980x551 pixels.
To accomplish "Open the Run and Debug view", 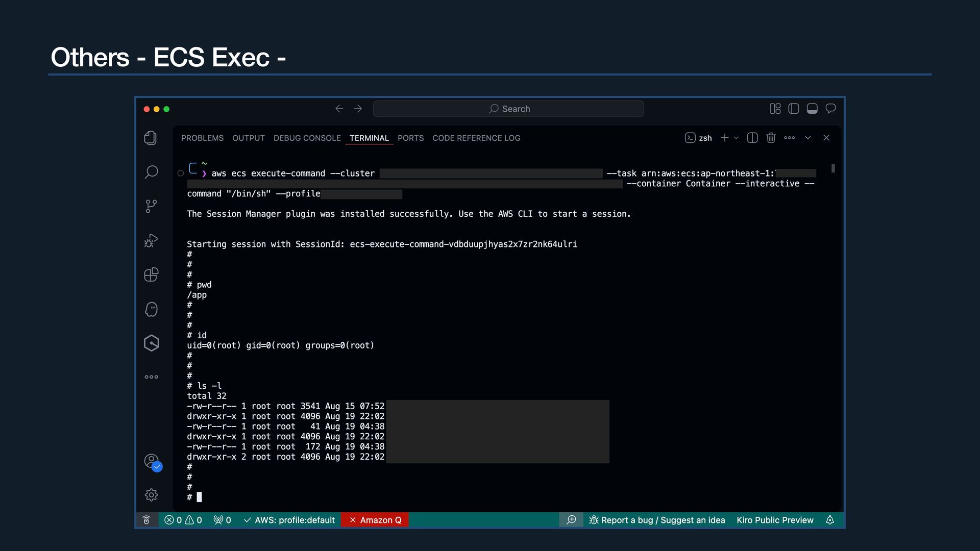I will [151, 240].
